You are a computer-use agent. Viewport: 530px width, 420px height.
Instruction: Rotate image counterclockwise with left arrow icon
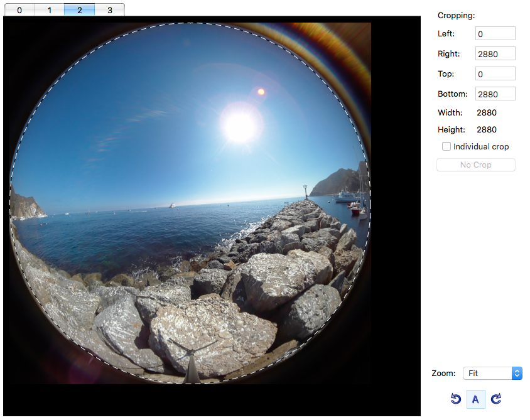[455, 399]
